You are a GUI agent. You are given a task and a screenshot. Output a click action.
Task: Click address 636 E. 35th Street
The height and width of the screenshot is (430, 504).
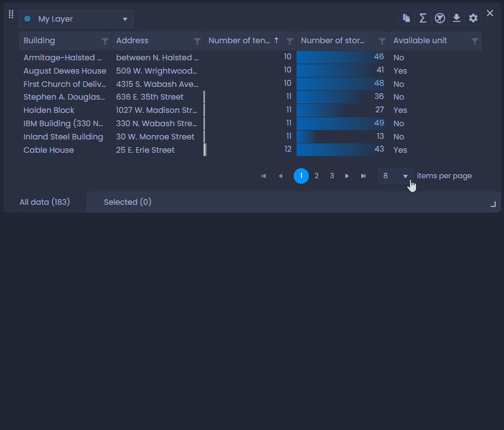[x=150, y=97]
